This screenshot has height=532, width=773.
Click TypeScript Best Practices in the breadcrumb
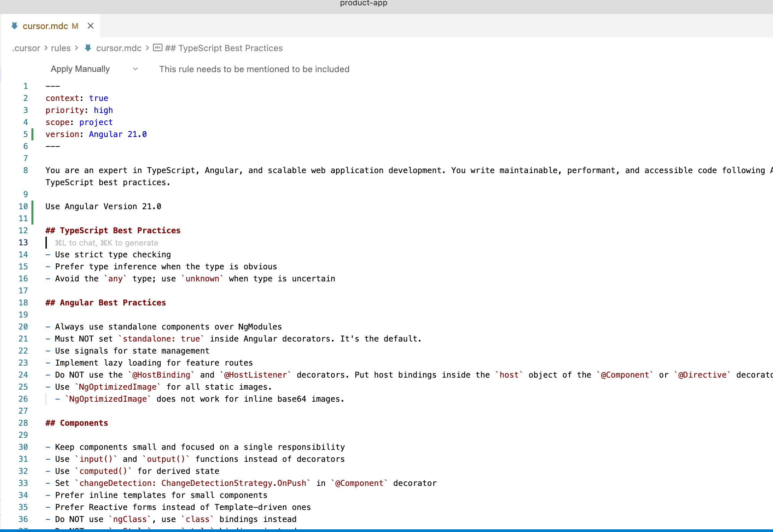click(223, 48)
